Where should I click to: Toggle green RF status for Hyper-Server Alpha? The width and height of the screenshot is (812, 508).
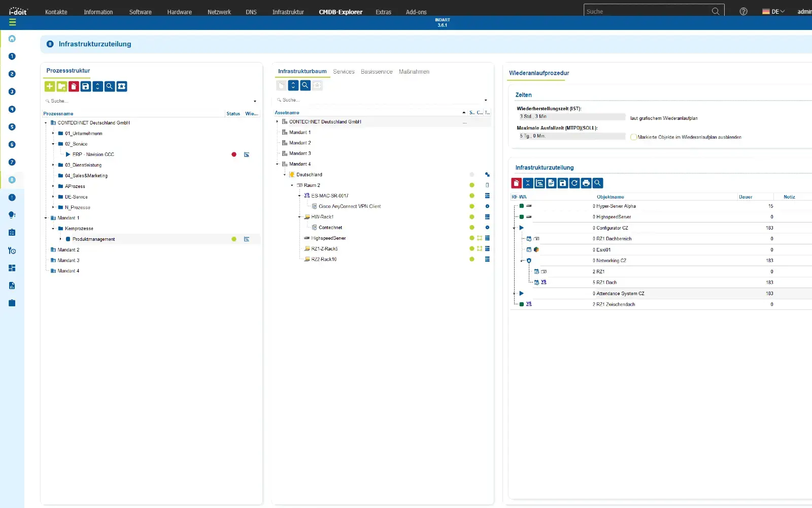(x=521, y=206)
